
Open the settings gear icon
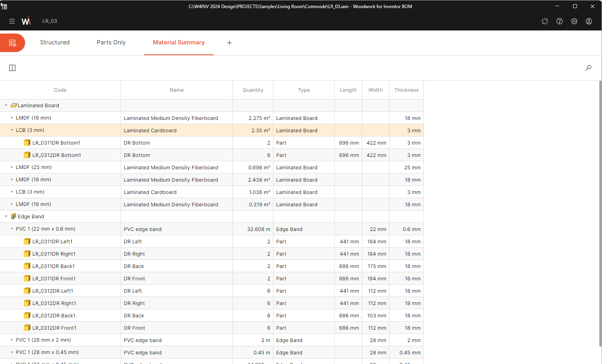574,21
